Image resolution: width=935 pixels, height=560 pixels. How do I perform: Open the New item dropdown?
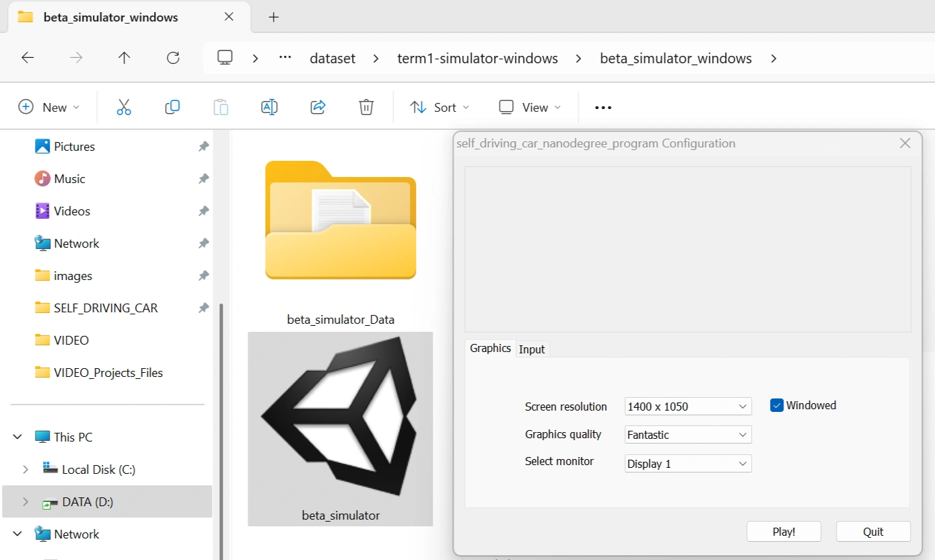(48, 107)
